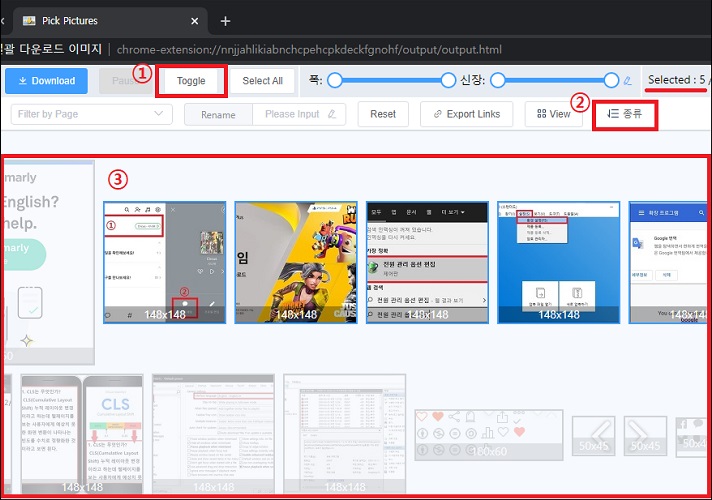The image size is (712, 500).
Task: Click the Selected : 5 counter text
Action: tap(677, 80)
